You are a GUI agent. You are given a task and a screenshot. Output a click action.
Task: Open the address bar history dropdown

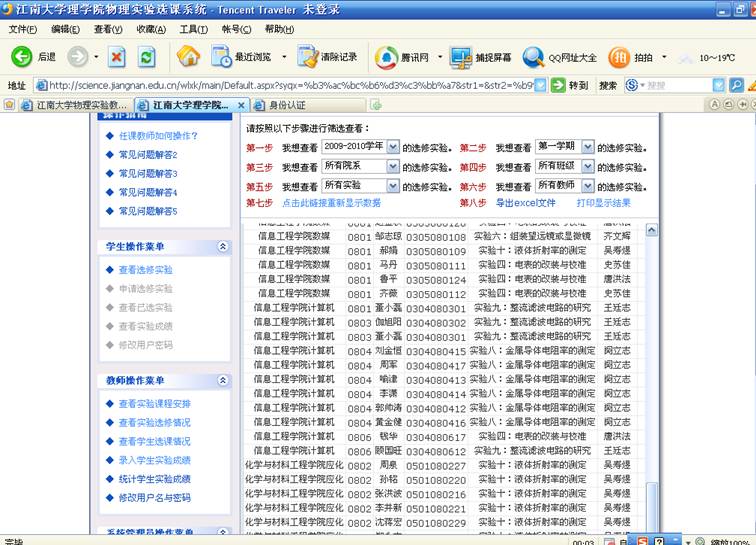tap(541, 85)
